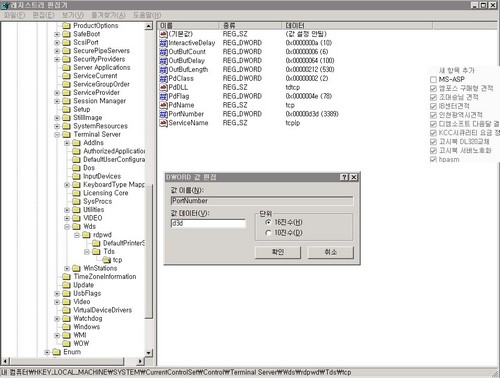Click the 데이터 column header

click(x=358, y=26)
